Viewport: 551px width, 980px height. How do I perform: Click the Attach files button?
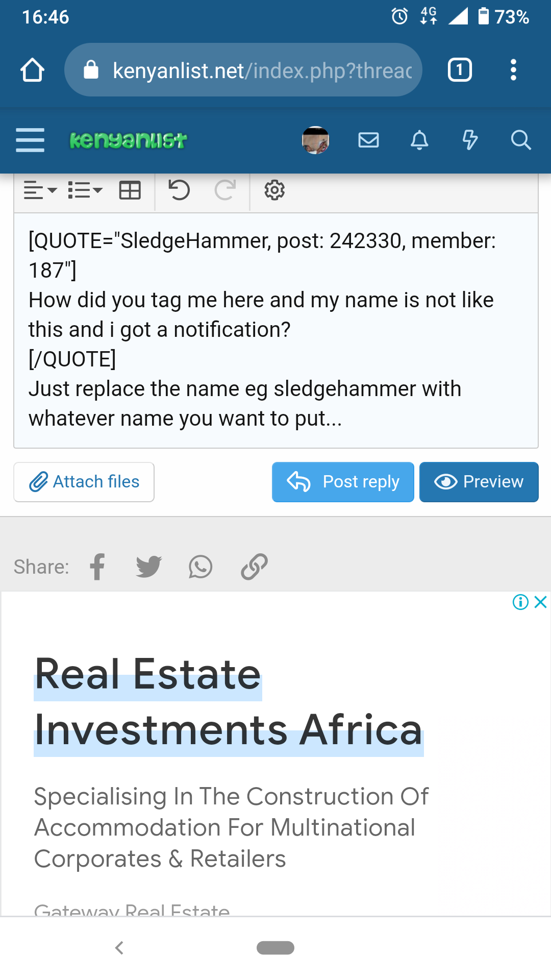84,482
